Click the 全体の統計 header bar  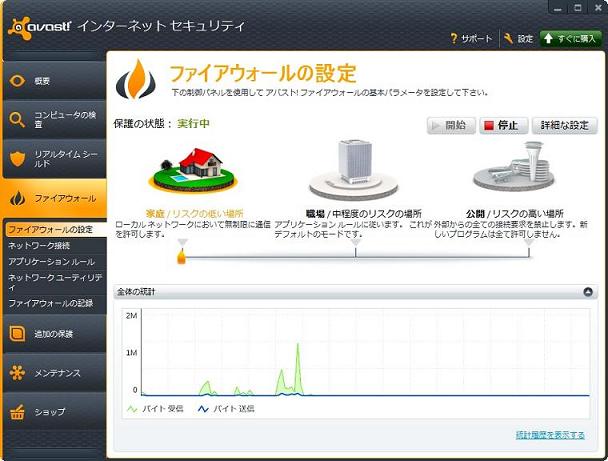(356, 292)
